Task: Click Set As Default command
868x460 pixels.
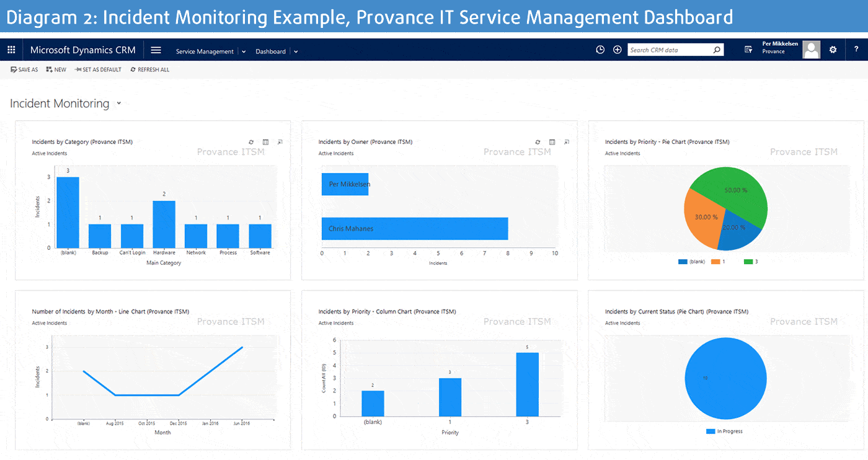Action: pyautogui.click(x=98, y=70)
